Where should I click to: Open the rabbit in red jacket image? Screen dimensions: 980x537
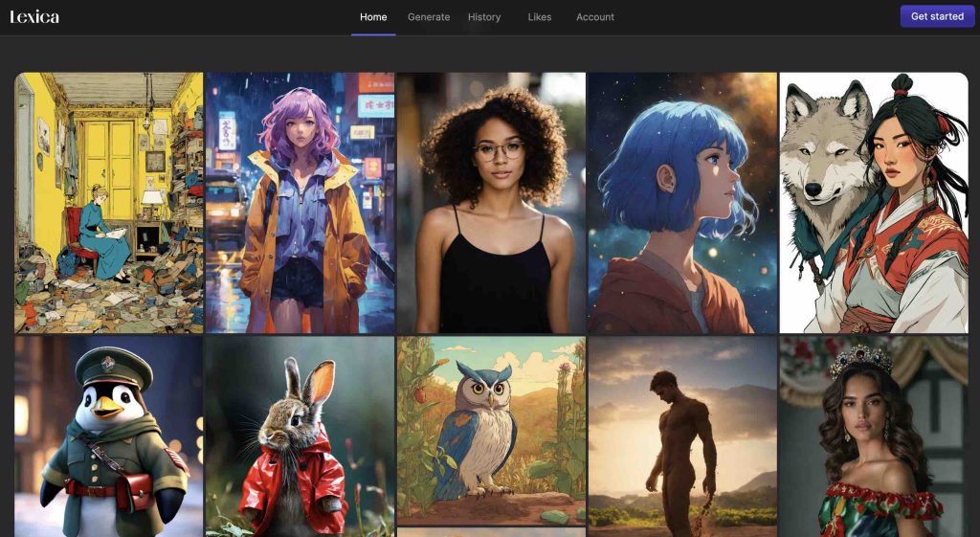pos(300,436)
